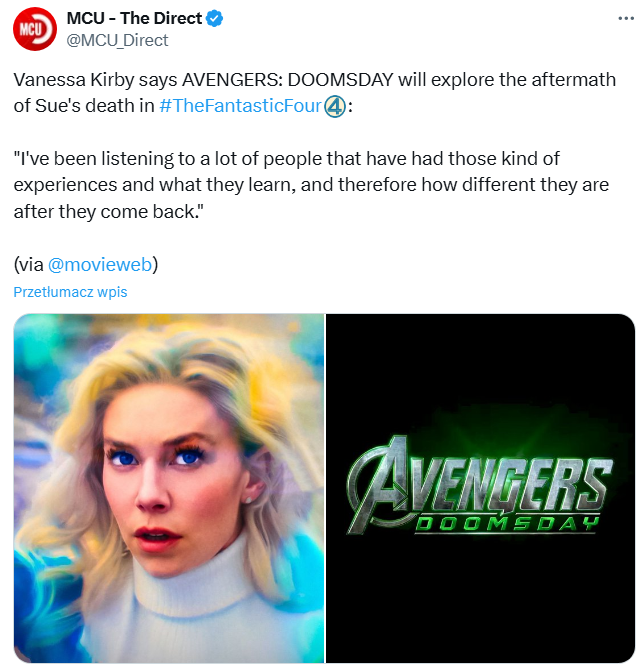Enlarge the blonde woman's face photo
This screenshot has width=642, height=667.
click(x=169, y=487)
